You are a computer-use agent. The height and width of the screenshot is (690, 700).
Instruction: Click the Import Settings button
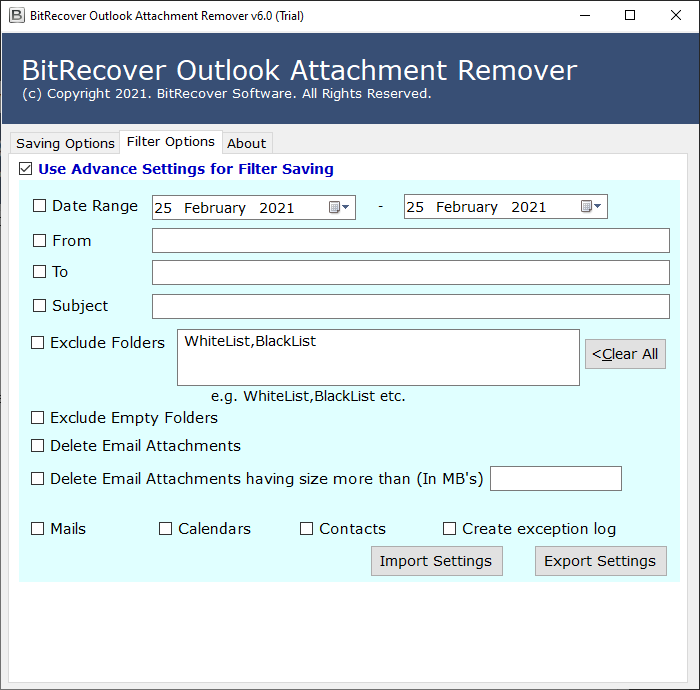click(436, 561)
